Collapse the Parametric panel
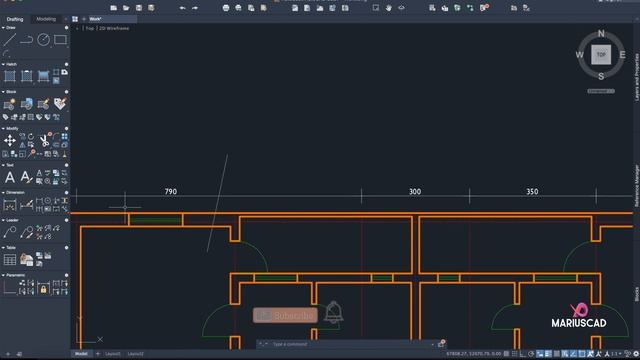 [3, 275]
